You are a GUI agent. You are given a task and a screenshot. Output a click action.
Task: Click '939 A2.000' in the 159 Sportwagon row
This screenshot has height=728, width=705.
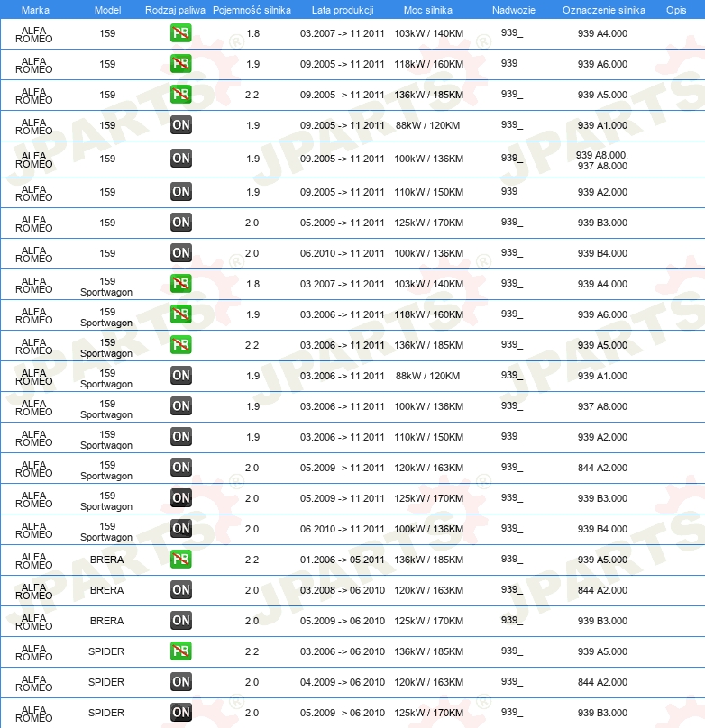coord(602,437)
